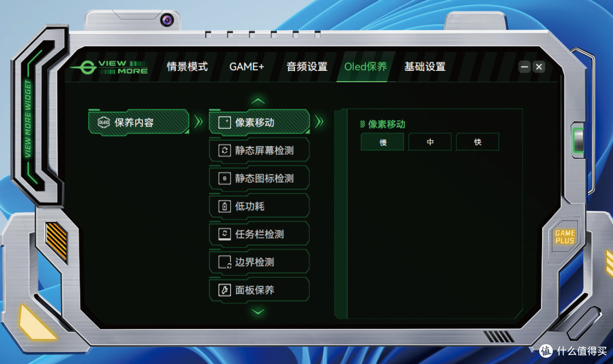
Task: Click the OLED icon beside 保养内容
Action: 104,122
